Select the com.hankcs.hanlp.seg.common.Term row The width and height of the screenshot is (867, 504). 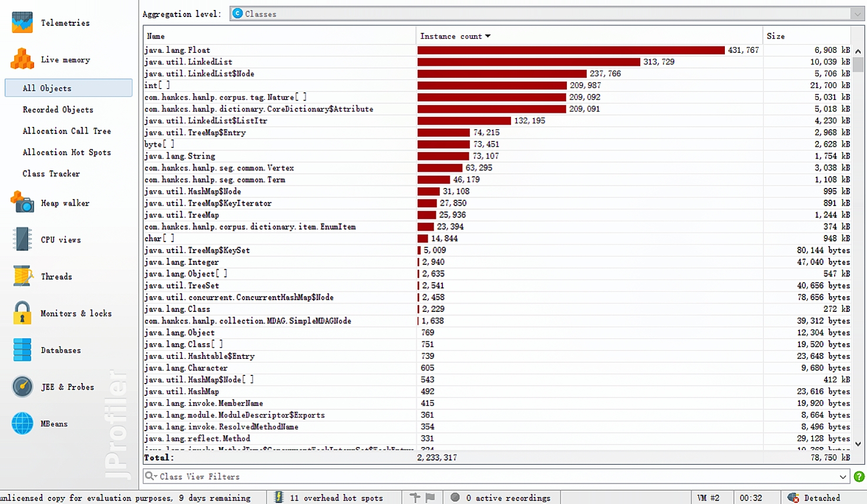coord(498,180)
